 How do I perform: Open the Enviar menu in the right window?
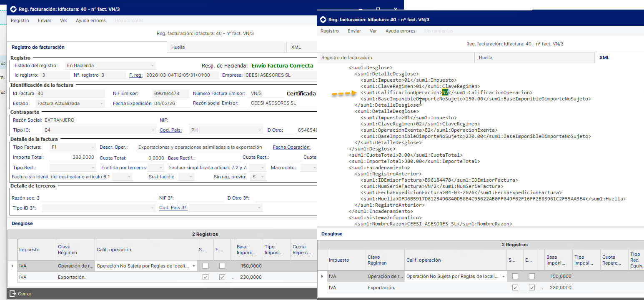[x=354, y=31]
